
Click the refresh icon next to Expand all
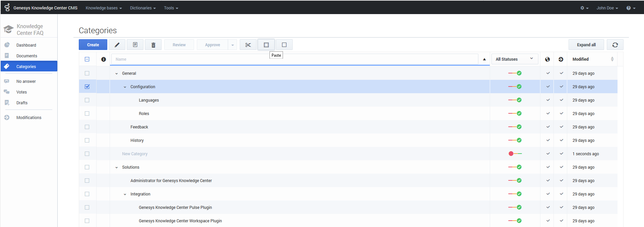pyautogui.click(x=615, y=45)
